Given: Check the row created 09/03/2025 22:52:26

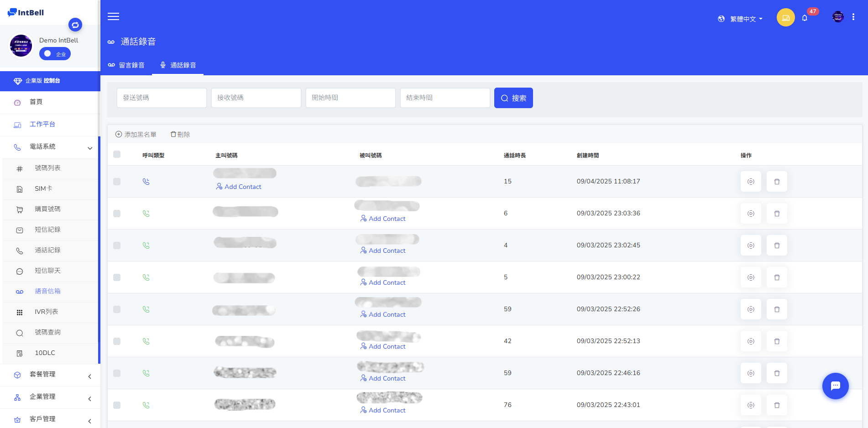Looking at the screenshot, I should pyautogui.click(x=117, y=309).
